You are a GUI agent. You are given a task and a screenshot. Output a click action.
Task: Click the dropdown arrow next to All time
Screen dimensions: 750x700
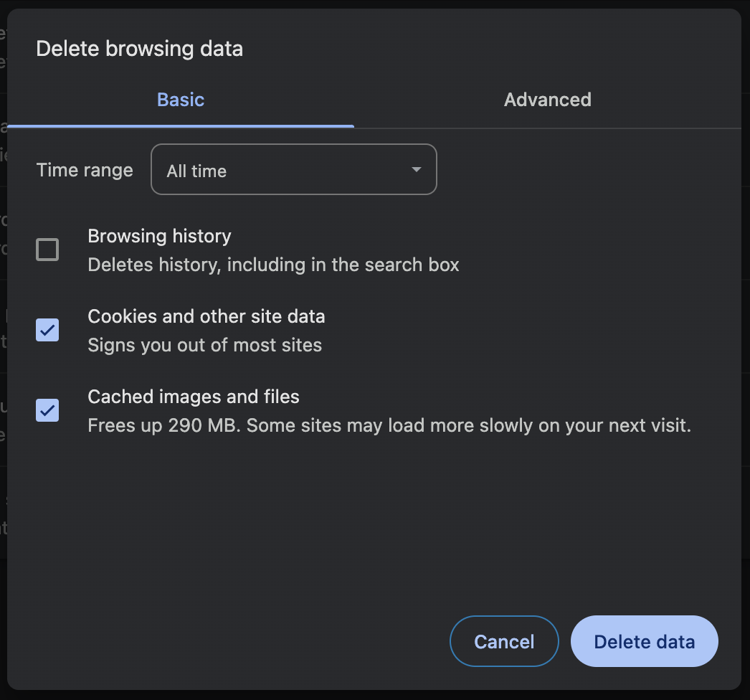click(415, 169)
